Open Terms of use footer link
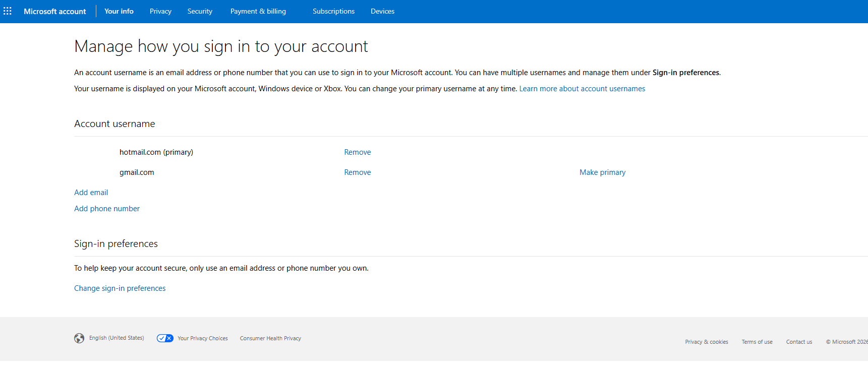This screenshot has width=868, height=372. click(x=757, y=342)
